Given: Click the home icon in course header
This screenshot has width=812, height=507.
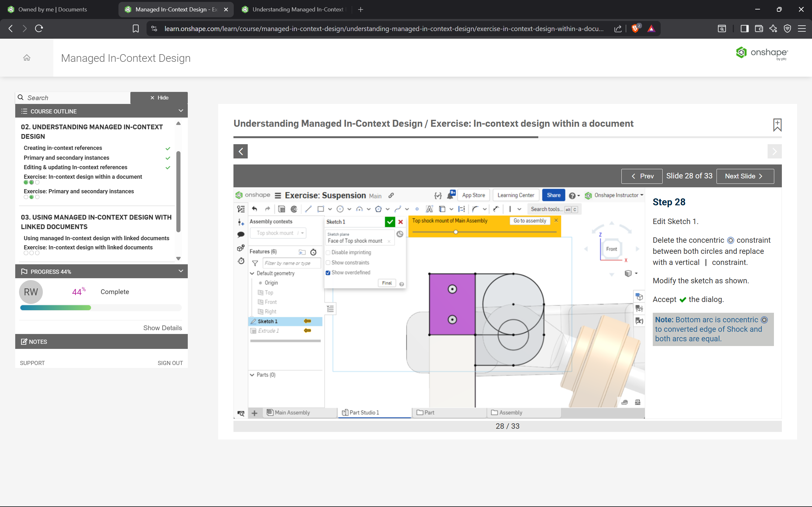Looking at the screenshot, I should [x=27, y=58].
